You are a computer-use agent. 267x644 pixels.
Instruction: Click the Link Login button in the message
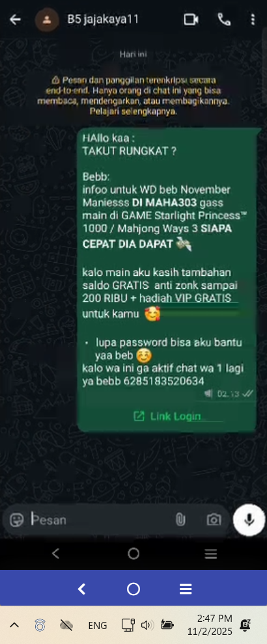click(167, 416)
